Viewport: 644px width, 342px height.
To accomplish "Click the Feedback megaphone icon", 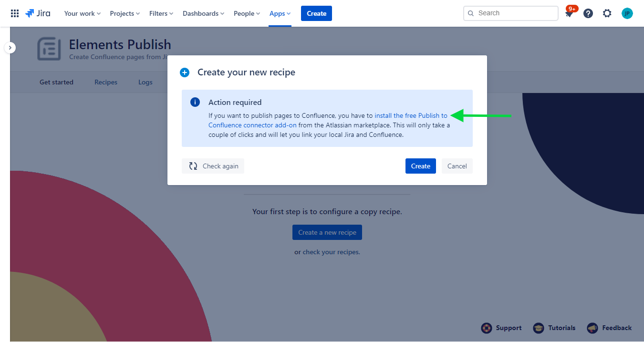I will click(592, 328).
